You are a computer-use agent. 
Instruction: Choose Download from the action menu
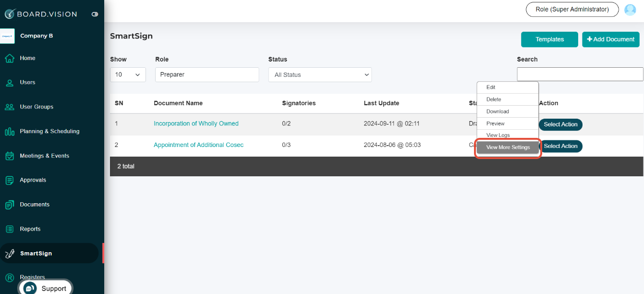(x=508, y=111)
